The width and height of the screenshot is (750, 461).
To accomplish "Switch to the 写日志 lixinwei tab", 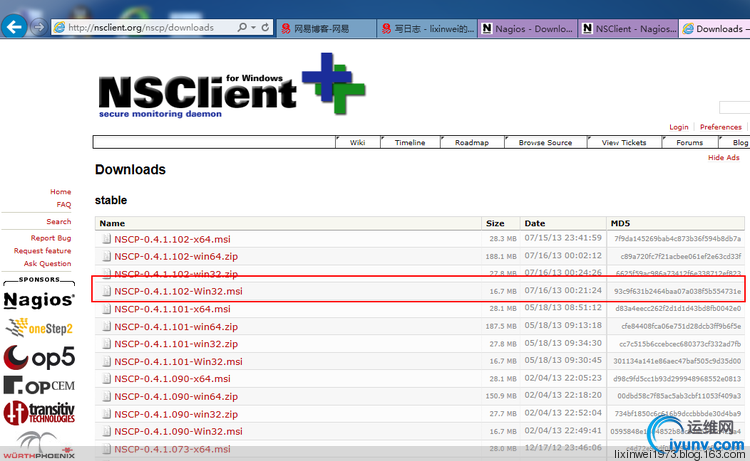I will (x=427, y=29).
